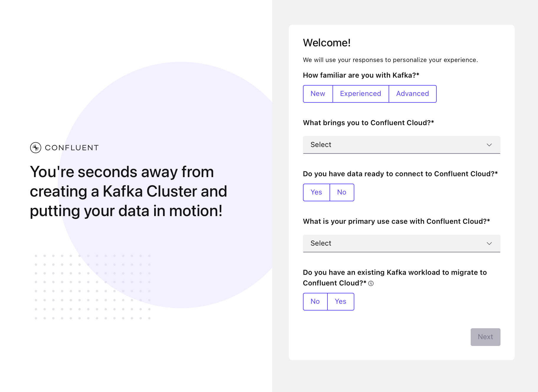Click the 'seconds away from creating a Kafka Cluster' headline
This screenshot has width=538, height=392.
coord(128,191)
